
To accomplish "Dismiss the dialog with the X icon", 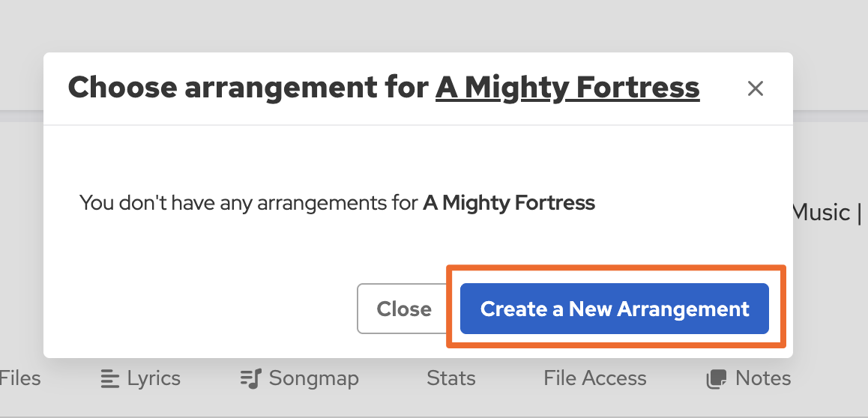I will tap(755, 89).
